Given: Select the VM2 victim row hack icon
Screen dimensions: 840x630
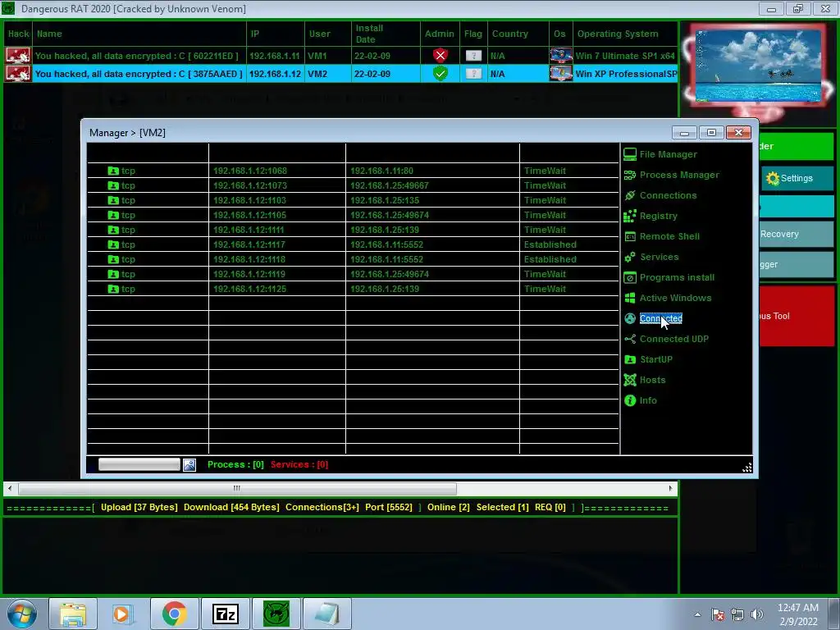Looking at the screenshot, I should click(18, 73).
